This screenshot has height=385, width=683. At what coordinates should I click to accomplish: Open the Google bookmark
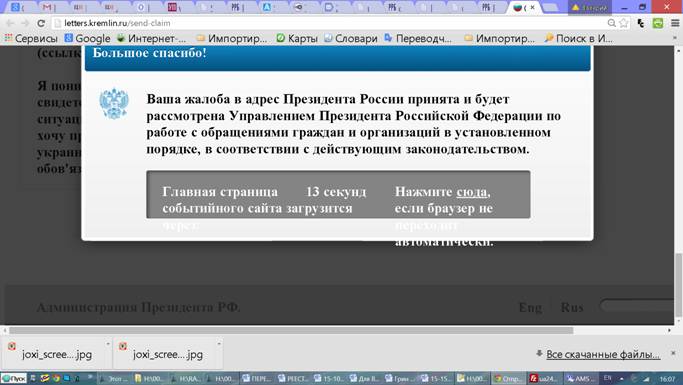pyautogui.click(x=87, y=38)
